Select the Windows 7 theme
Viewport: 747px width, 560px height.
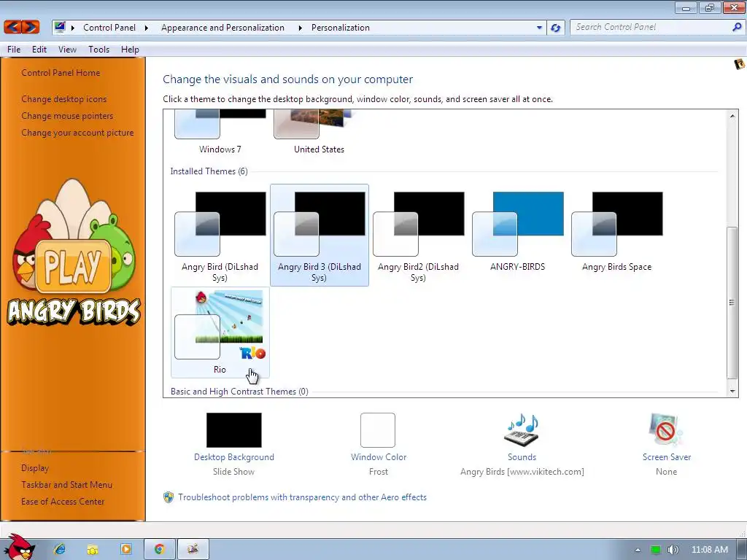220,132
